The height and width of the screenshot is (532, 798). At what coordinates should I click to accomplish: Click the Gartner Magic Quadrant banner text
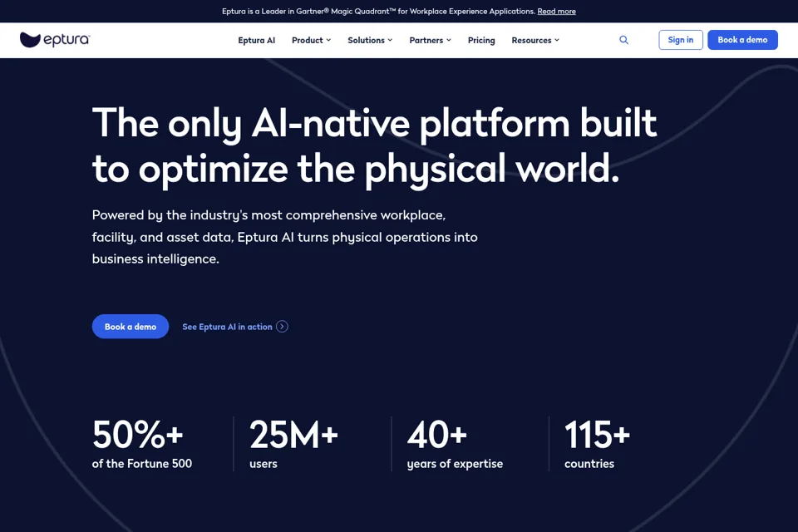(379, 11)
